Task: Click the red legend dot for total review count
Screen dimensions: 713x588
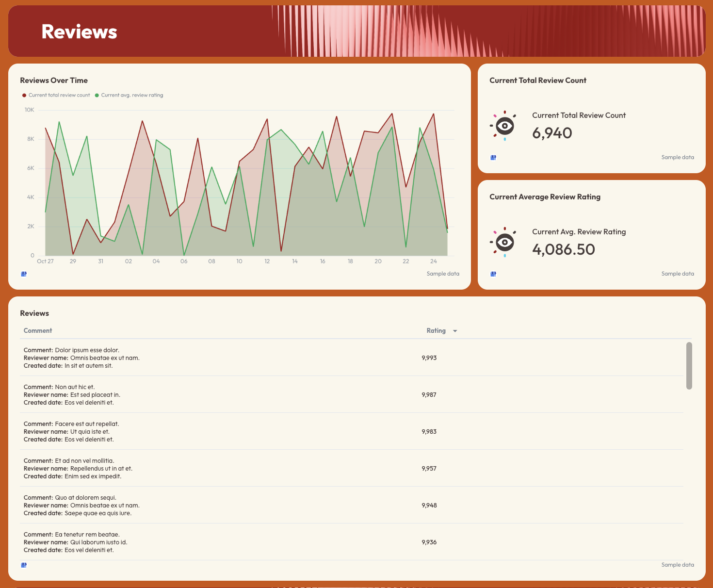Action: [x=24, y=95]
